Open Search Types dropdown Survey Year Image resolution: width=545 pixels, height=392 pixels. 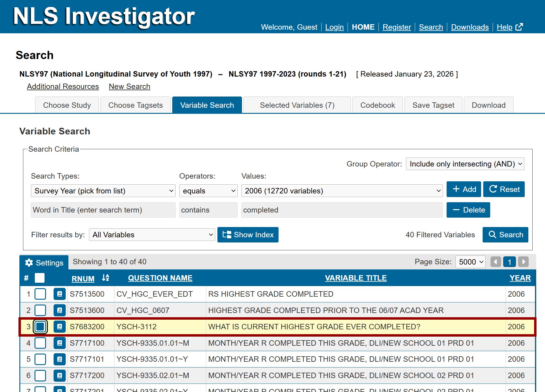click(103, 191)
